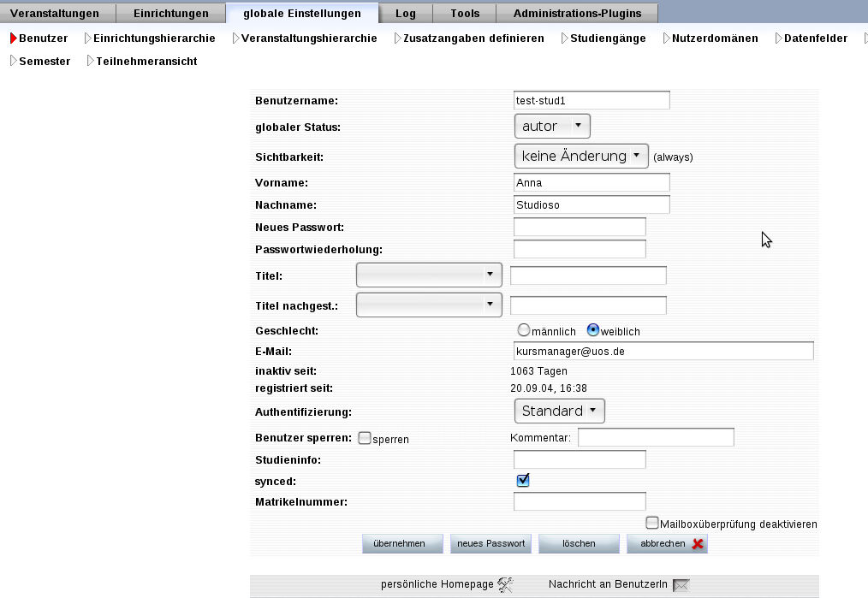Click the red X on abbrechen button
This screenshot has height=598, width=868.
[x=699, y=544]
